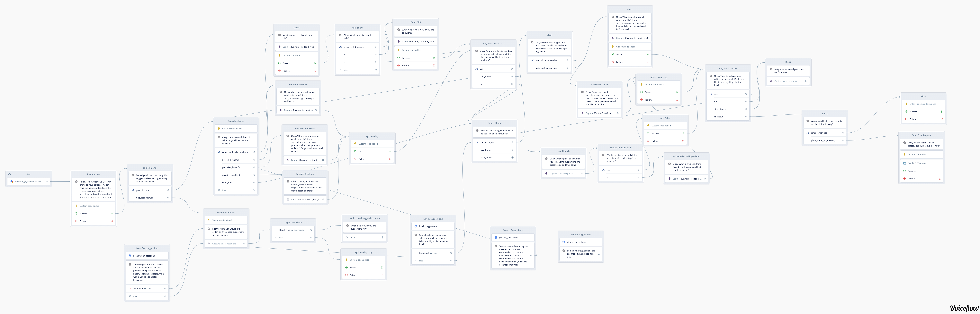Click the home icon in the Start block
The width and height of the screenshot is (980, 314).
pyautogui.click(x=10, y=174)
